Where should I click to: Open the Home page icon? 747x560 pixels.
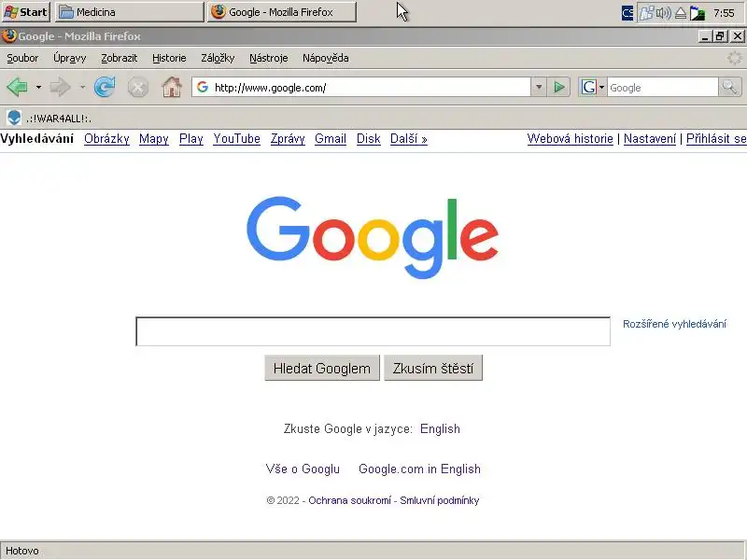click(x=172, y=87)
